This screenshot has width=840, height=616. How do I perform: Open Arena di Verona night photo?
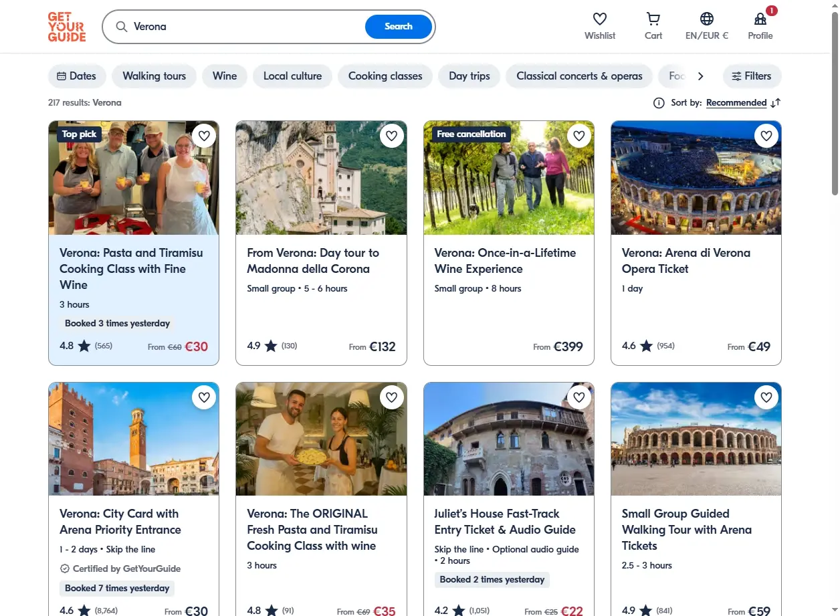[x=696, y=178]
